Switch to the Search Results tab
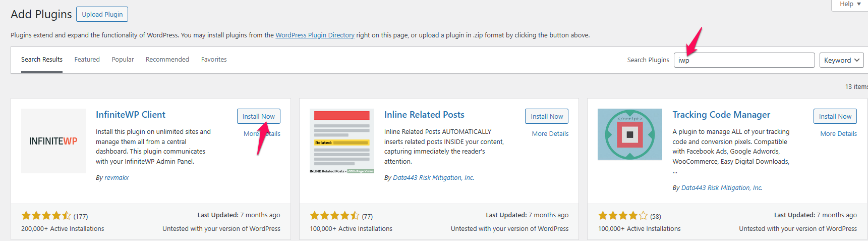This screenshot has height=241, width=868. tap(42, 60)
